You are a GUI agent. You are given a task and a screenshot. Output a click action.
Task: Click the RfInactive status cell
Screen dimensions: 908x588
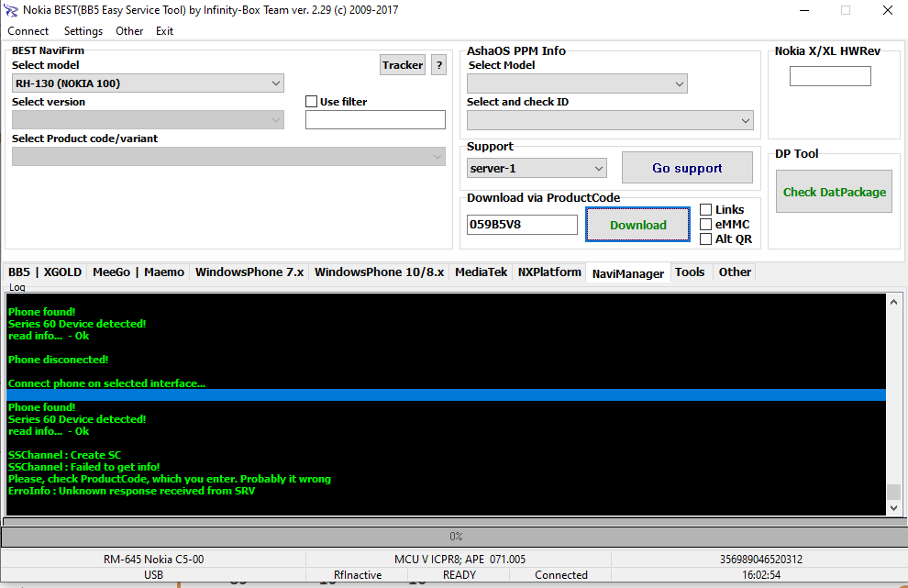tap(358, 574)
